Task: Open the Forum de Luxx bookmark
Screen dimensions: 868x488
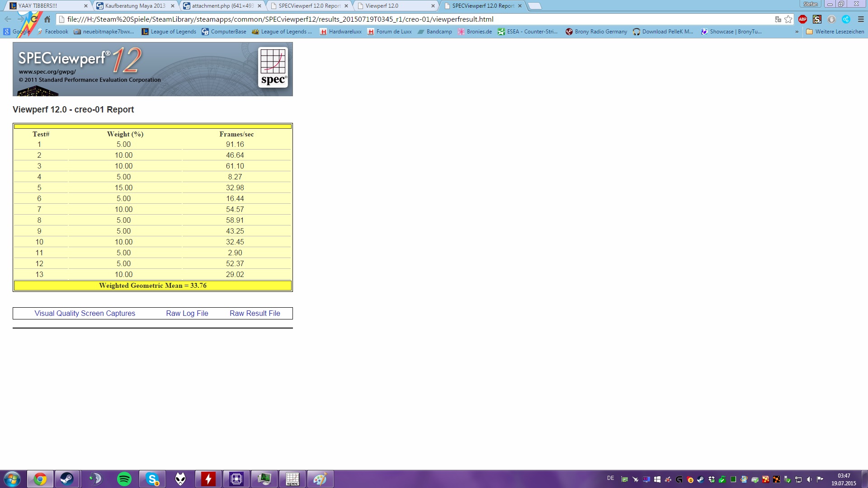Action: (390, 32)
